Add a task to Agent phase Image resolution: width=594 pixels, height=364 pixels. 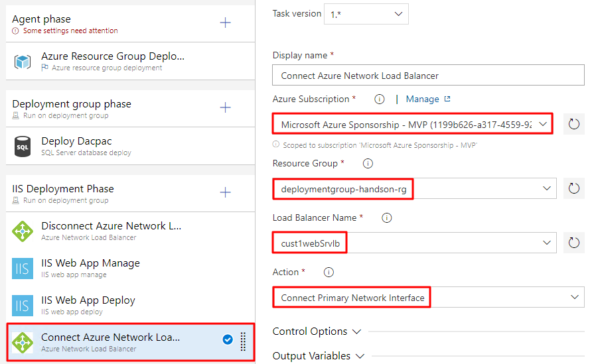226,23
